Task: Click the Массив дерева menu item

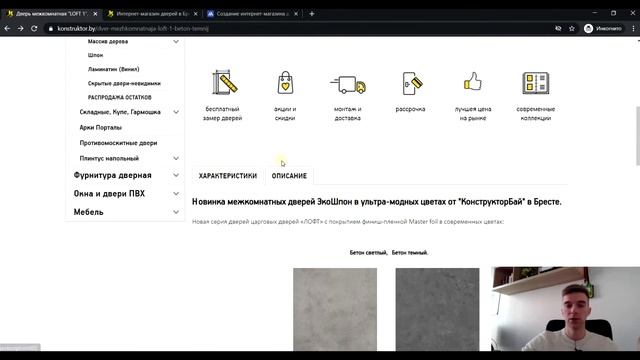Action: coord(108,42)
